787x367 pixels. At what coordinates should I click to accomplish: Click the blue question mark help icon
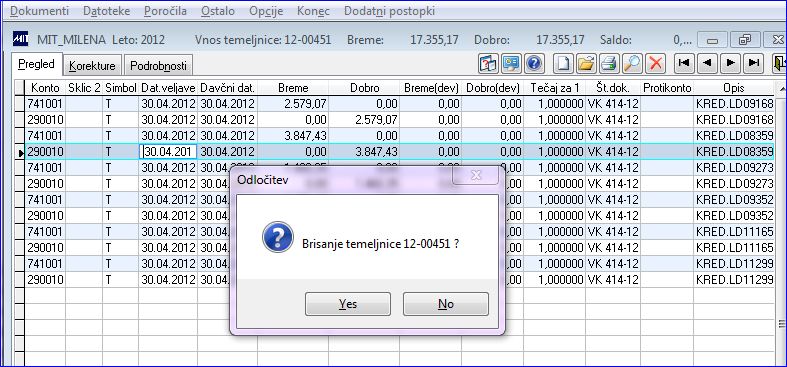coord(535,63)
